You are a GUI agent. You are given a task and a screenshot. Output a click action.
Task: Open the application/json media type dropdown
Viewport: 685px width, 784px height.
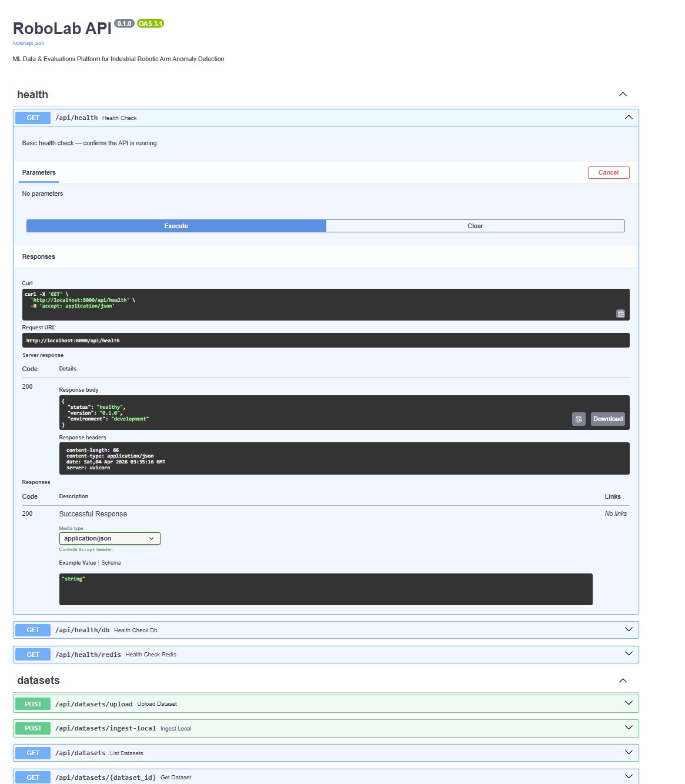click(x=109, y=538)
